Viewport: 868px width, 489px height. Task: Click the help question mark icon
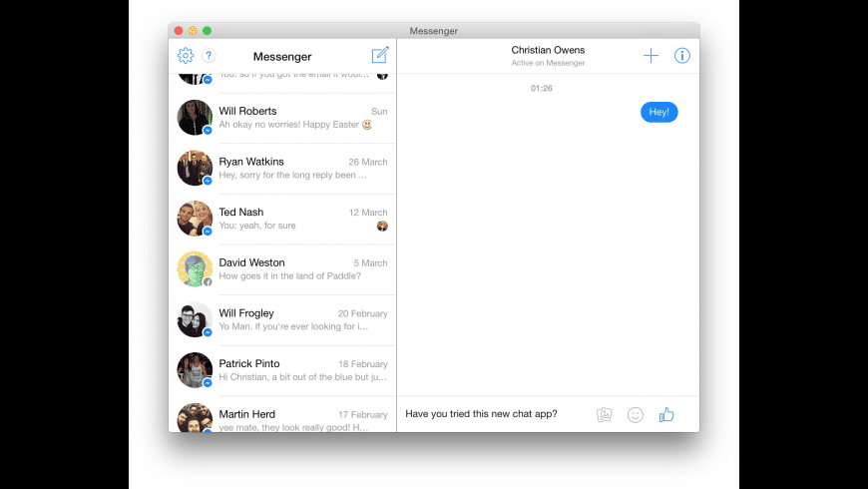(209, 55)
